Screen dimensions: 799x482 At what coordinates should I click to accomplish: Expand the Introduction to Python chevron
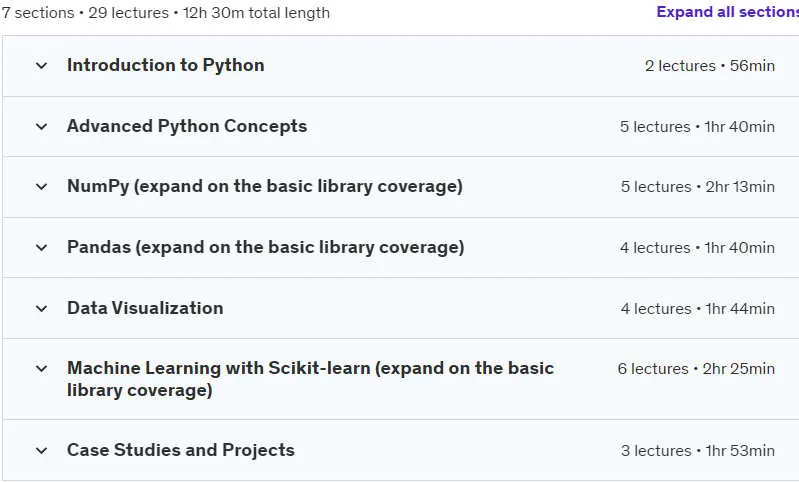click(41, 66)
